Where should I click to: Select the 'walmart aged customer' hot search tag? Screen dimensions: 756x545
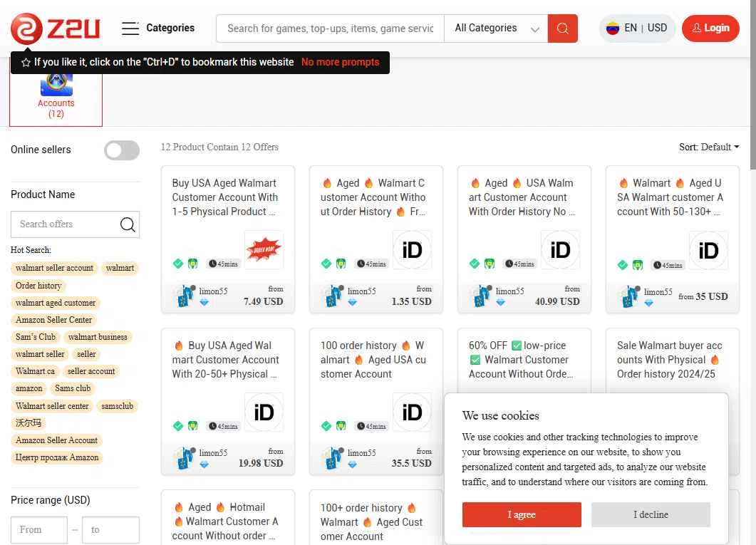56,303
